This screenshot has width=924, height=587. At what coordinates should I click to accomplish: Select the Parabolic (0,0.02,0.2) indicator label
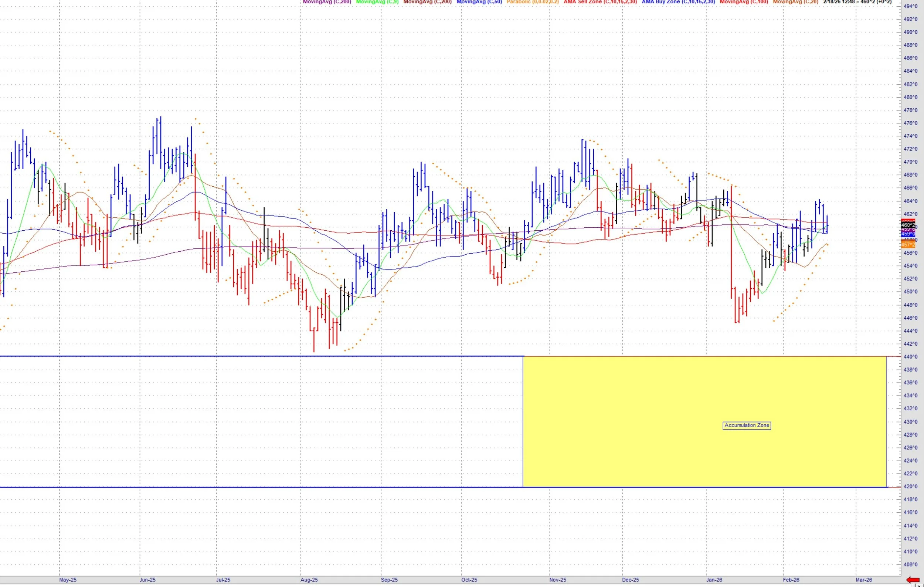click(533, 2)
